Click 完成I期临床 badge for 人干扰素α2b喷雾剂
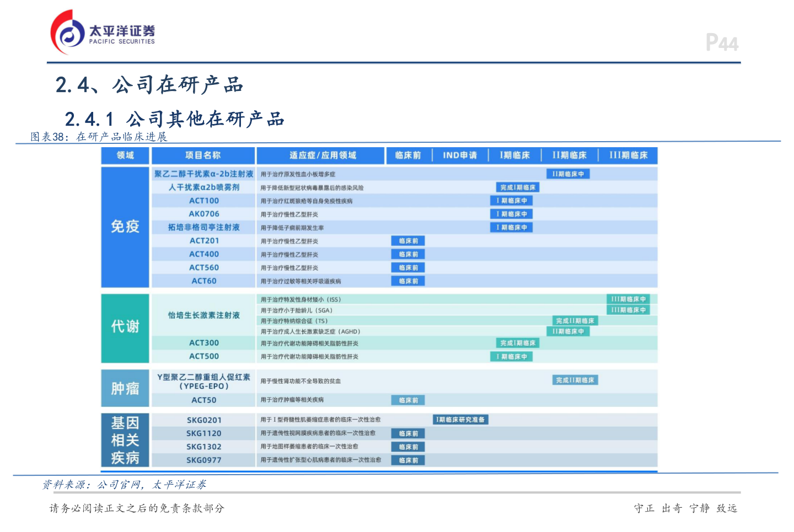The height and width of the screenshot is (532, 794). [518, 187]
